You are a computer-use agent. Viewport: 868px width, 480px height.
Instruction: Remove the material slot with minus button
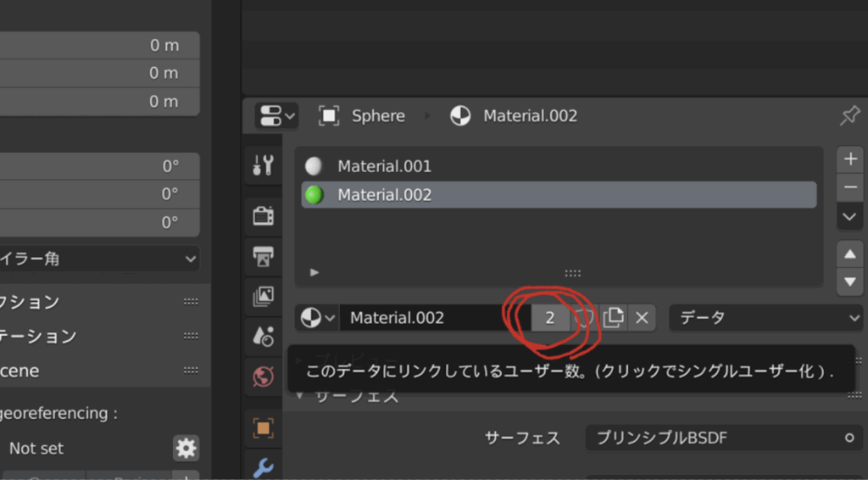(x=849, y=187)
